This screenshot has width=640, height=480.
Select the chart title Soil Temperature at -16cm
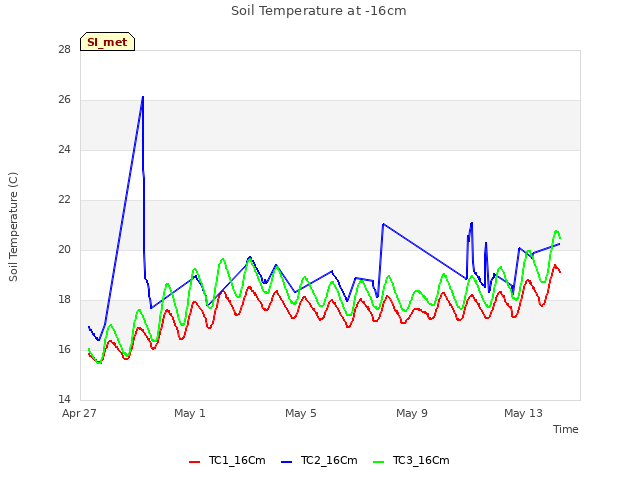point(319,11)
